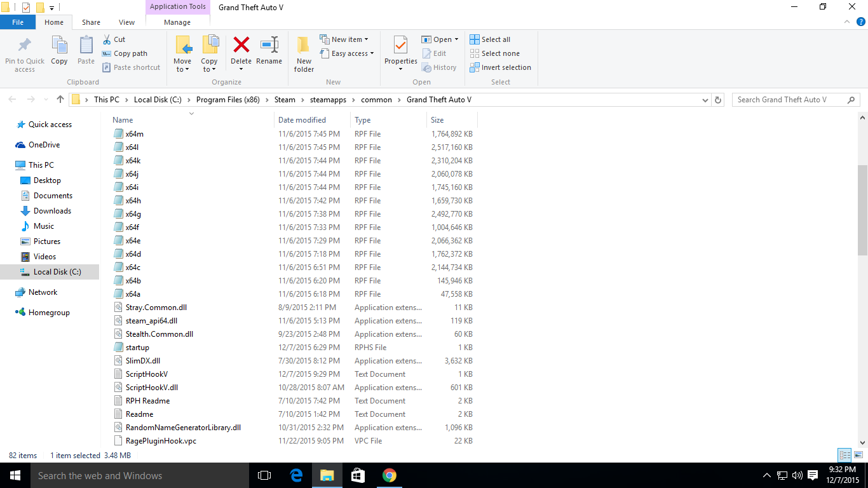Expand the Open button dropdown arrow
The width and height of the screenshot is (868, 488).
pos(456,39)
